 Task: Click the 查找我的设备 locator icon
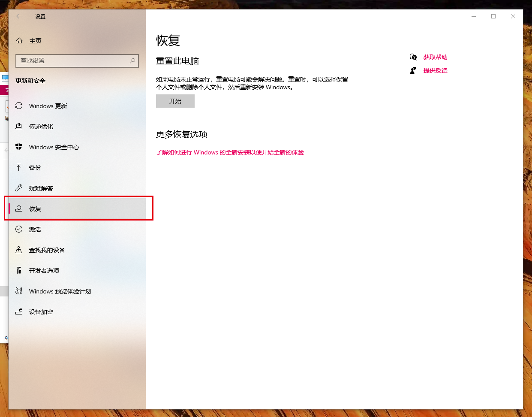pos(19,250)
